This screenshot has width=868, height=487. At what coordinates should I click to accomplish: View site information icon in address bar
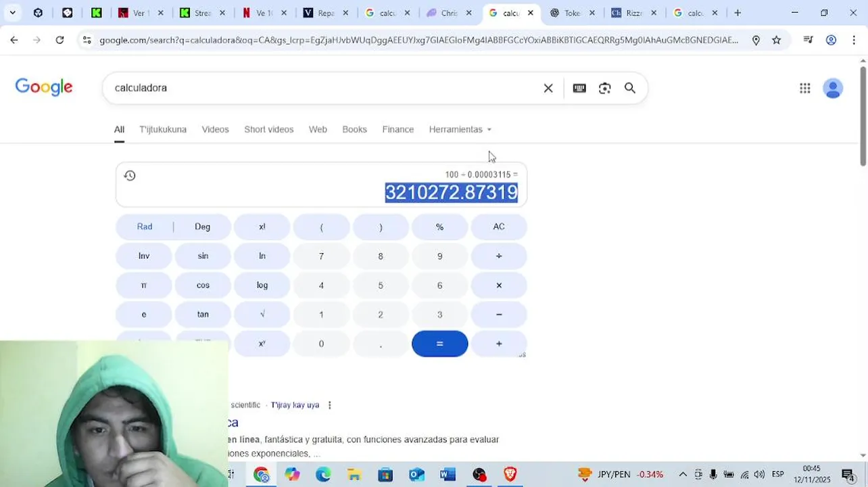pos(87,40)
